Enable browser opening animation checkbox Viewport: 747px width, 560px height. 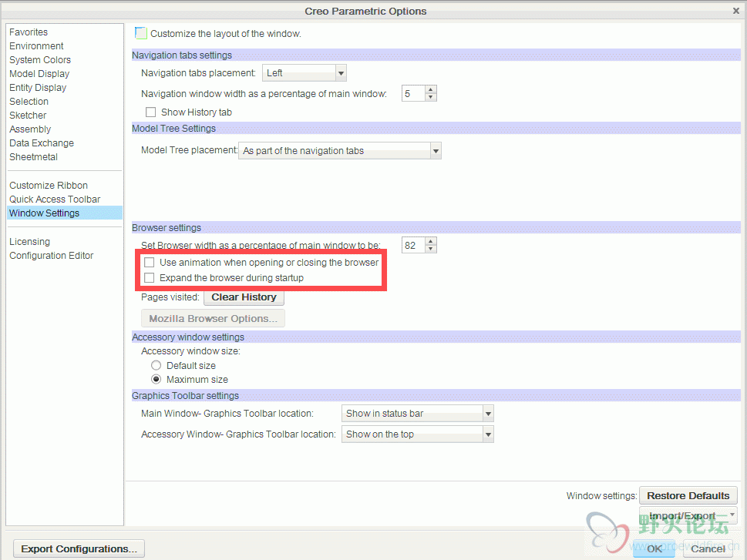point(149,262)
